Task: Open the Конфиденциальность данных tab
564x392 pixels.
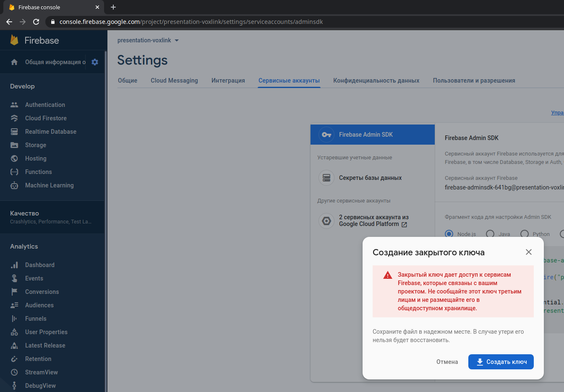Action: tap(376, 80)
